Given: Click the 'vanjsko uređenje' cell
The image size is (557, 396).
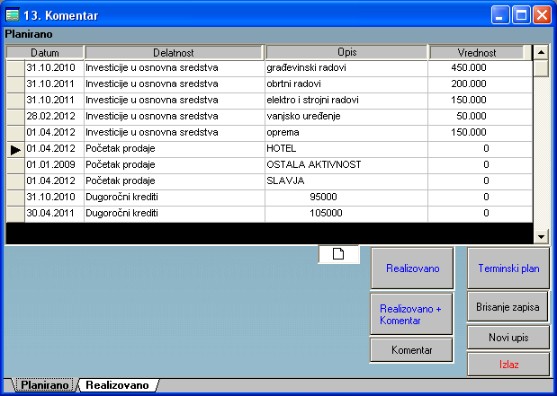Looking at the screenshot, I should pyautogui.click(x=346, y=116).
